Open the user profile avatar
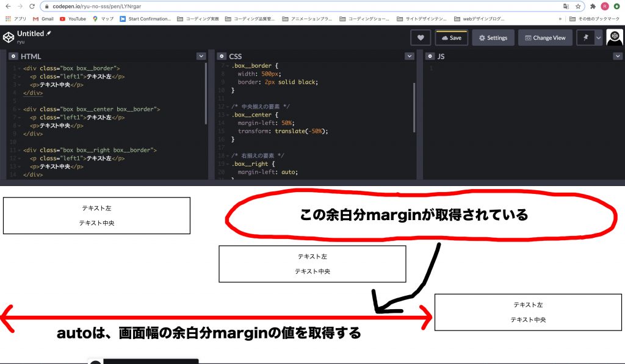Screen dimensions: 625x364 [x=614, y=38]
